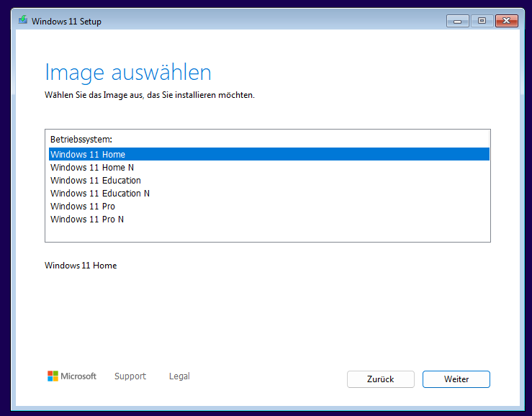
Task: Choose Windows 11 Education
Action: click(269, 180)
